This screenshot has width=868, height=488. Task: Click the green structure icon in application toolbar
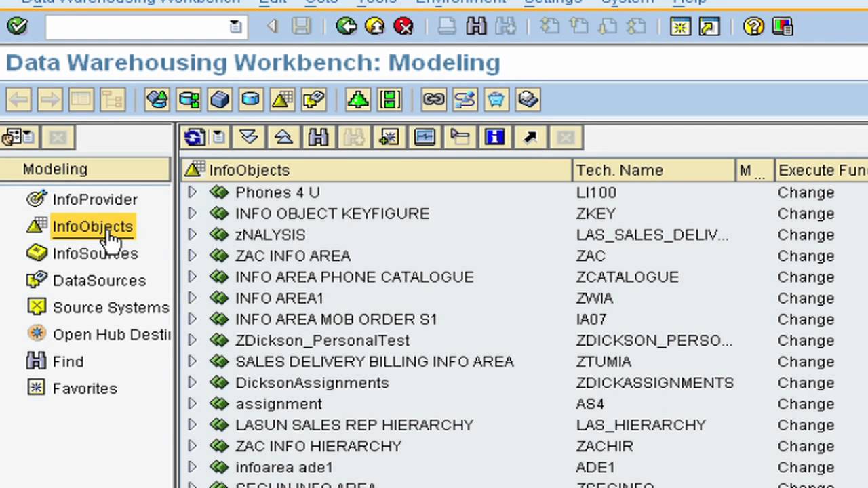(390, 100)
